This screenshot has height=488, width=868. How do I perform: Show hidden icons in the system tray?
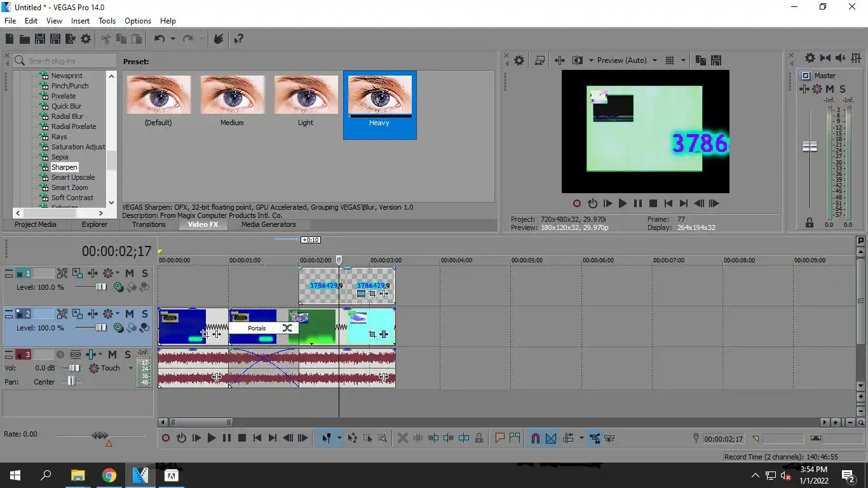coord(755,475)
